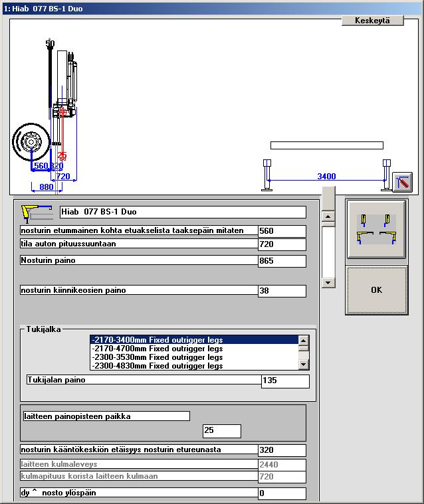This screenshot has width=424, height=504.
Task: Click the laitteen kulmaleveys value 2440
Action: 282,465
